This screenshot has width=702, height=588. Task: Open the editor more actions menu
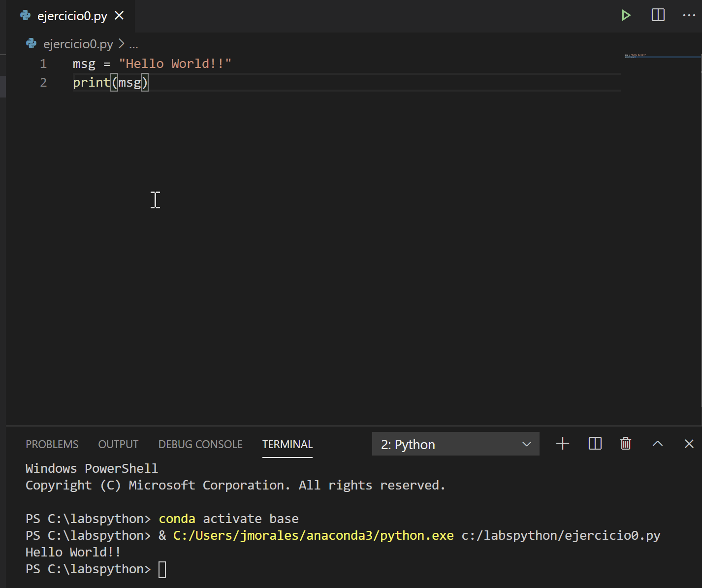click(689, 15)
